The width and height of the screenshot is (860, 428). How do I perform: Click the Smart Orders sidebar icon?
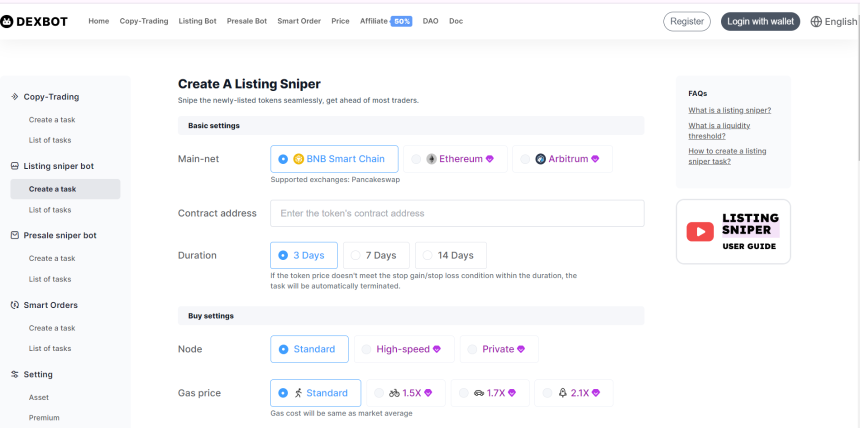[x=15, y=305]
